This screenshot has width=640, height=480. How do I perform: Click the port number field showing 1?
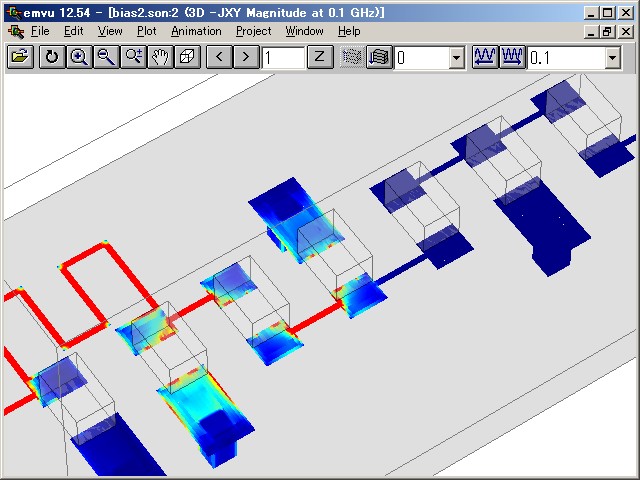pos(283,58)
